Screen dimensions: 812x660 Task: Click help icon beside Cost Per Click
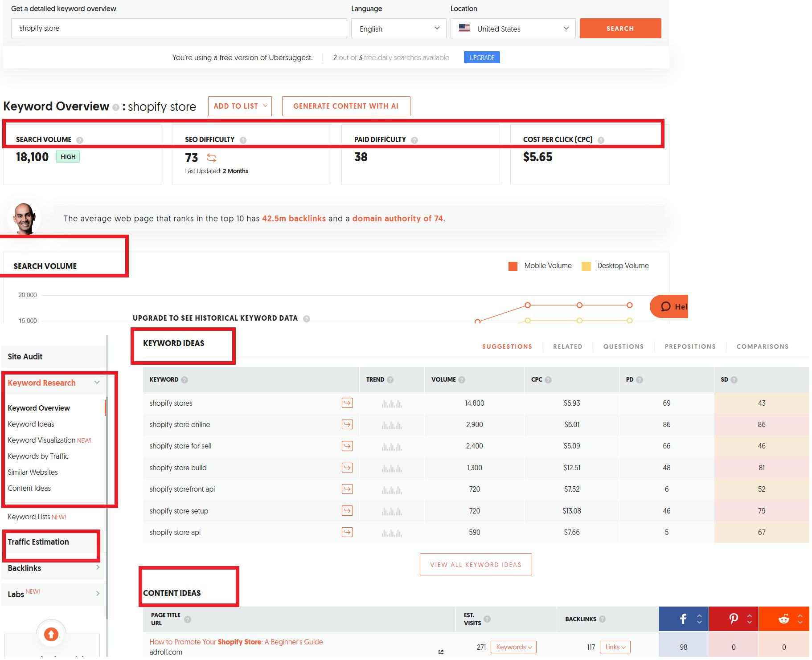point(601,140)
